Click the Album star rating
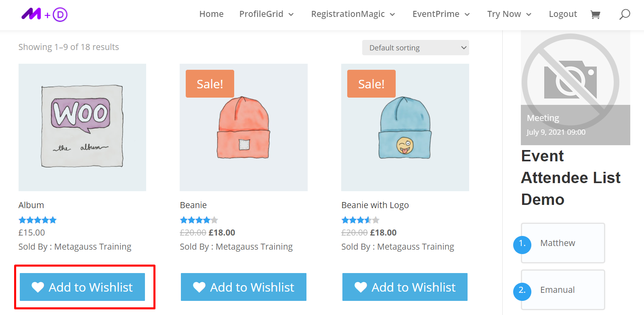 [x=38, y=220]
